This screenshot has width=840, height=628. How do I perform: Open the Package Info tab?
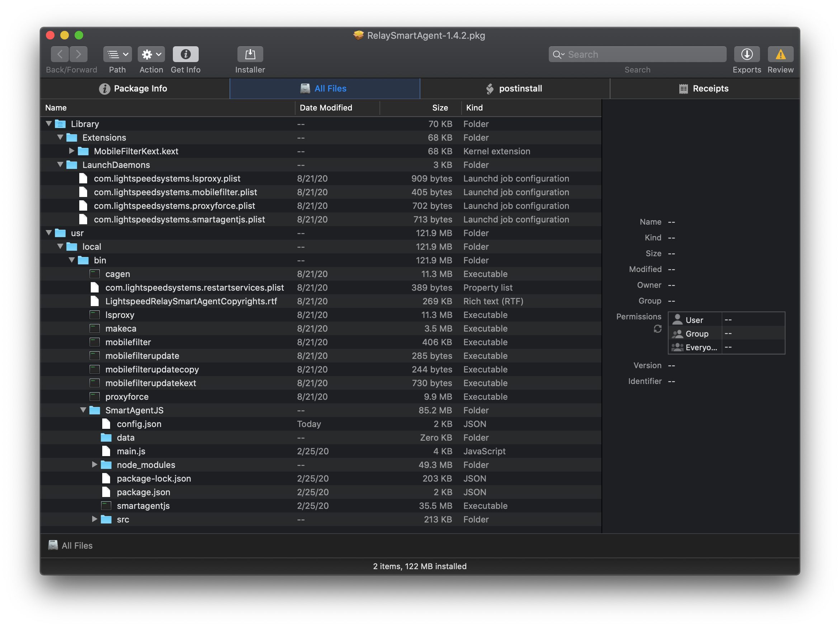coord(135,89)
